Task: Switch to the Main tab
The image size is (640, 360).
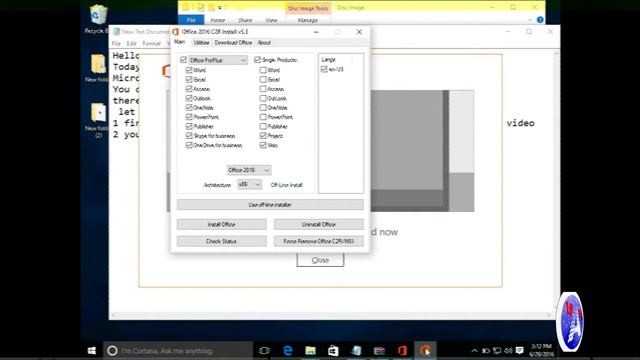Action: (180, 42)
